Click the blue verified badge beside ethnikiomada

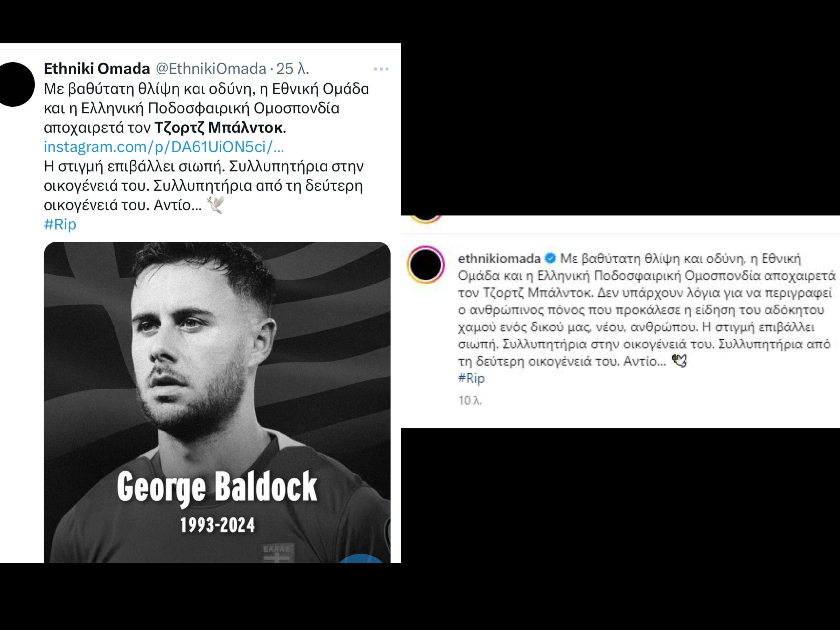pos(550,259)
